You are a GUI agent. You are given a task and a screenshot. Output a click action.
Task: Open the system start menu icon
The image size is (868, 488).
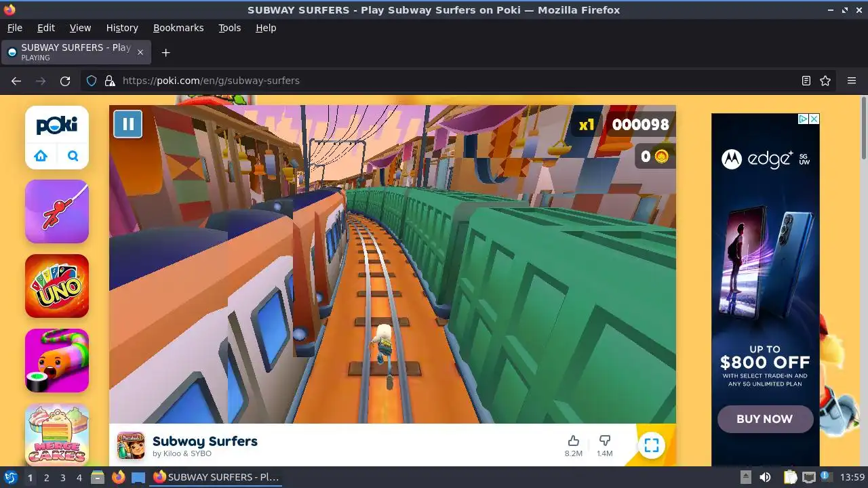tap(10, 477)
